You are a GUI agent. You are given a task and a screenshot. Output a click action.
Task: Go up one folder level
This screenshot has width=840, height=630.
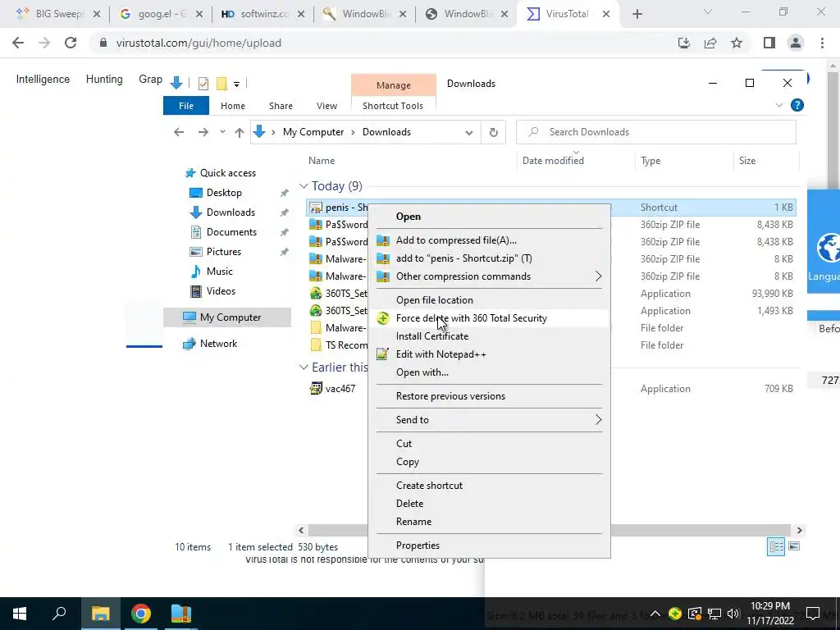click(x=240, y=132)
